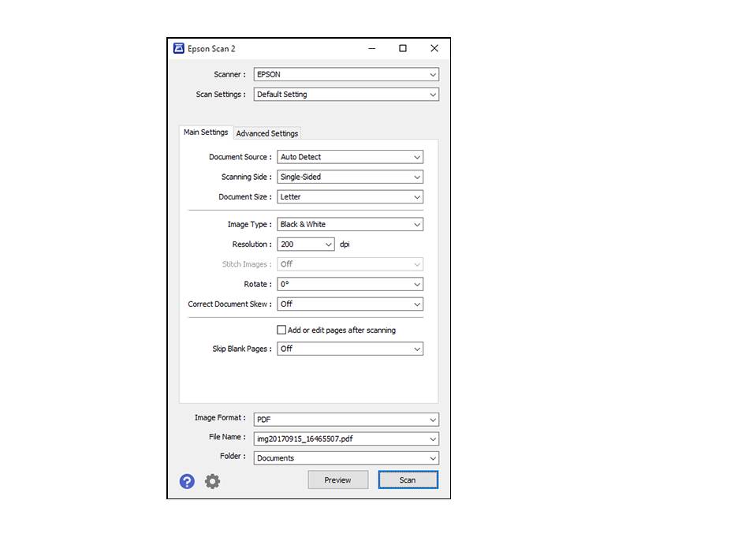This screenshot has height=560, width=749.
Task: Close the Epson Scan 2 window
Action: (434, 48)
